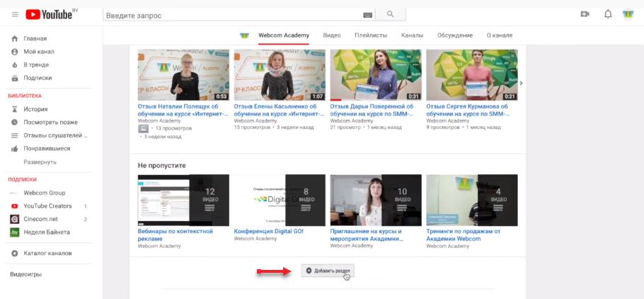The width and height of the screenshot is (644, 299).
Task: Open the account avatar menu
Action: pos(628,14)
